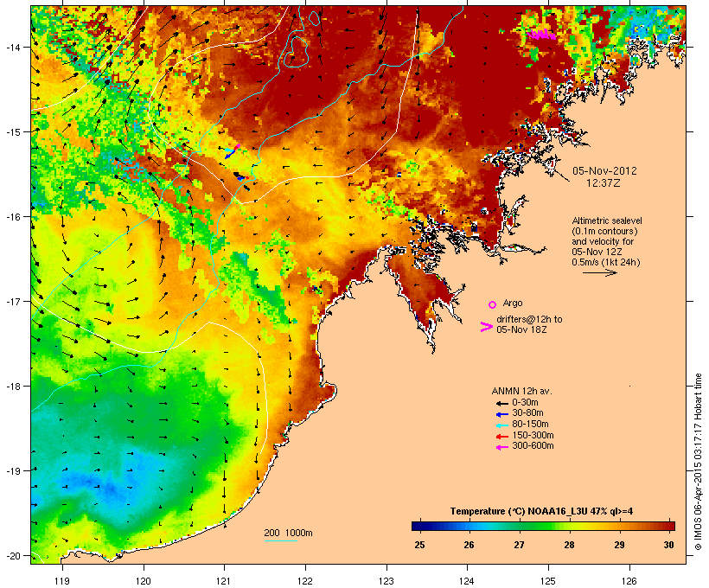Click the red 150-300m legend arrow
The height and width of the screenshot is (588, 709).
tap(501, 437)
